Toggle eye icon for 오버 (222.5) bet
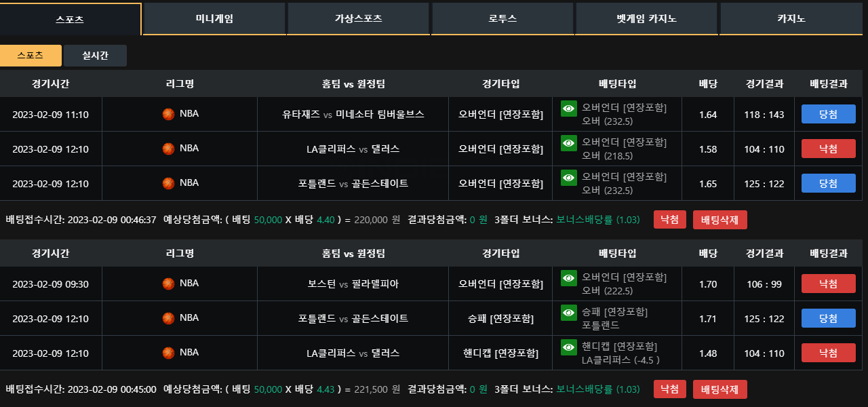868x407 pixels. tap(569, 278)
